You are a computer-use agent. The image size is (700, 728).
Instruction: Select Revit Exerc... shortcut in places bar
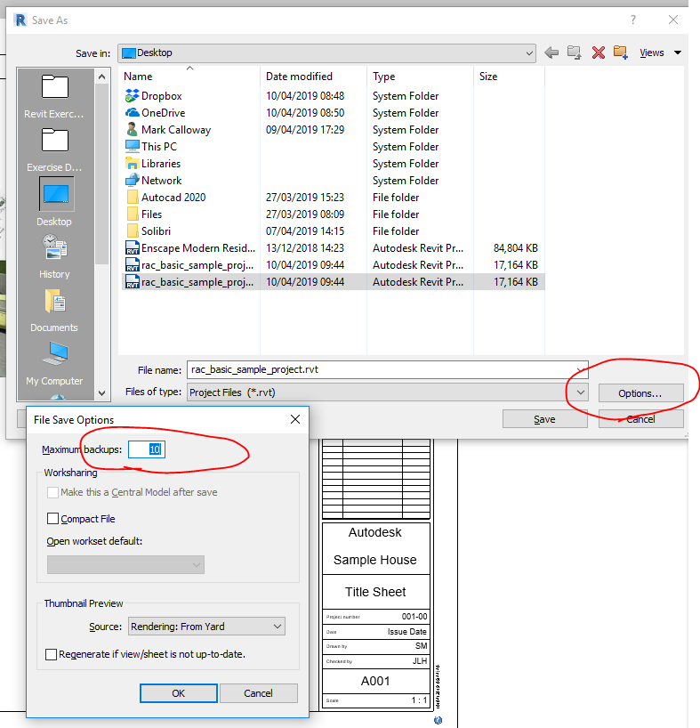point(55,97)
